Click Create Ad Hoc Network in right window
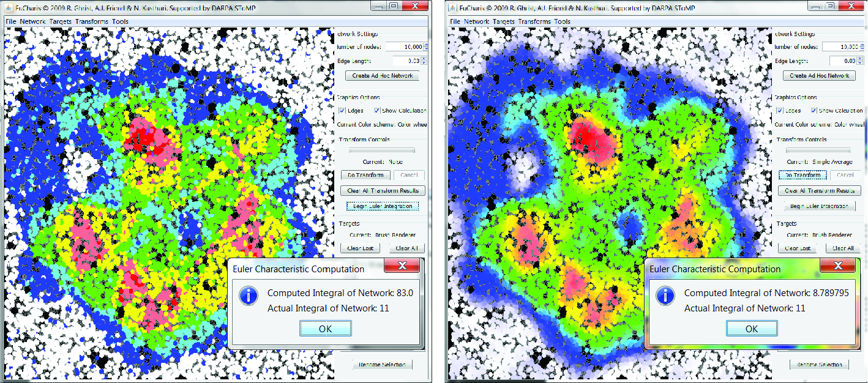The height and width of the screenshot is (383, 868). coord(819,76)
